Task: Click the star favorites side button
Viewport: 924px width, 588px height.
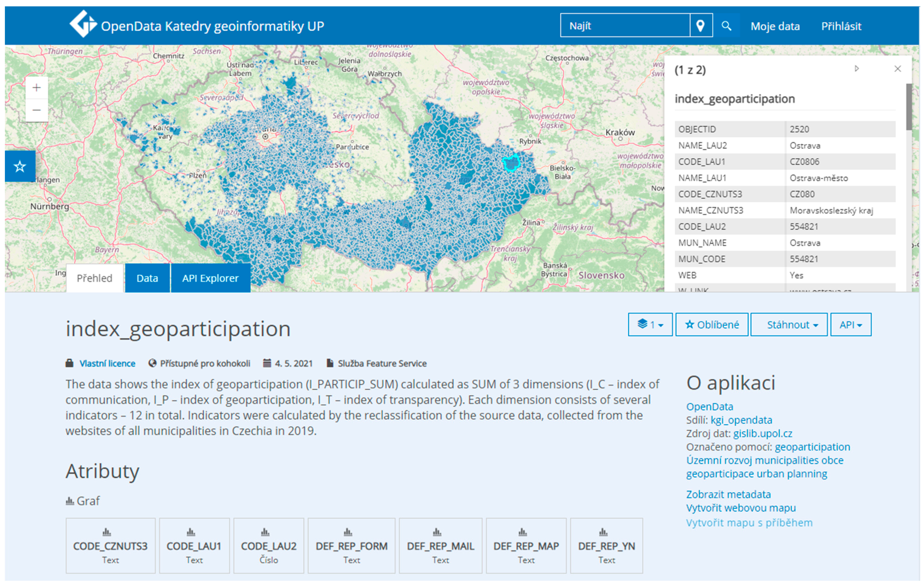Action: point(20,166)
